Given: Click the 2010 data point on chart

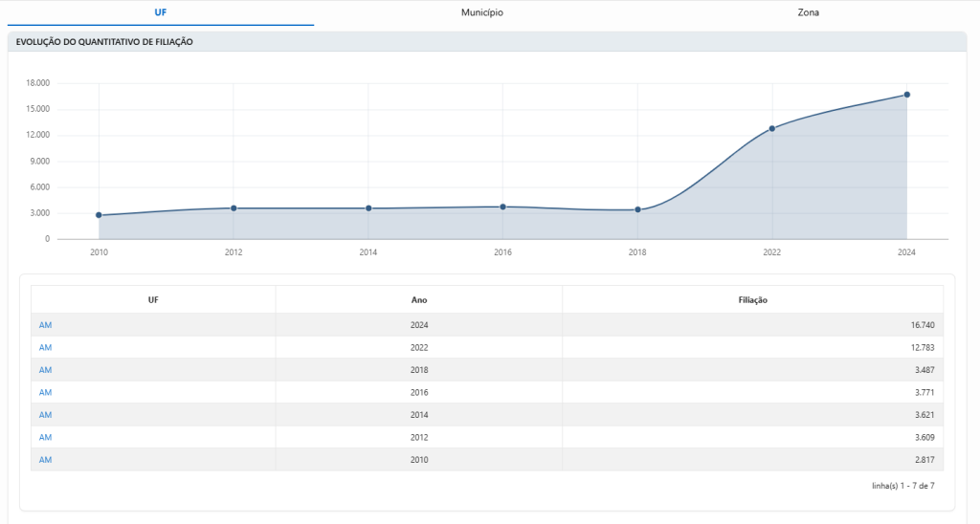Looking at the screenshot, I should [x=99, y=215].
